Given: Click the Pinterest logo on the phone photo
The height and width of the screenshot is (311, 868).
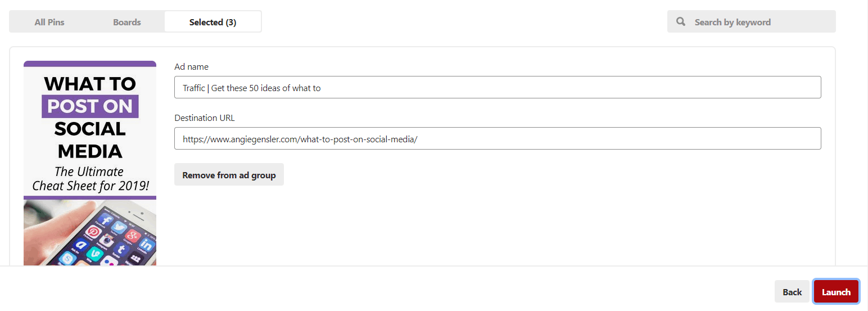Looking at the screenshot, I should point(93,232).
